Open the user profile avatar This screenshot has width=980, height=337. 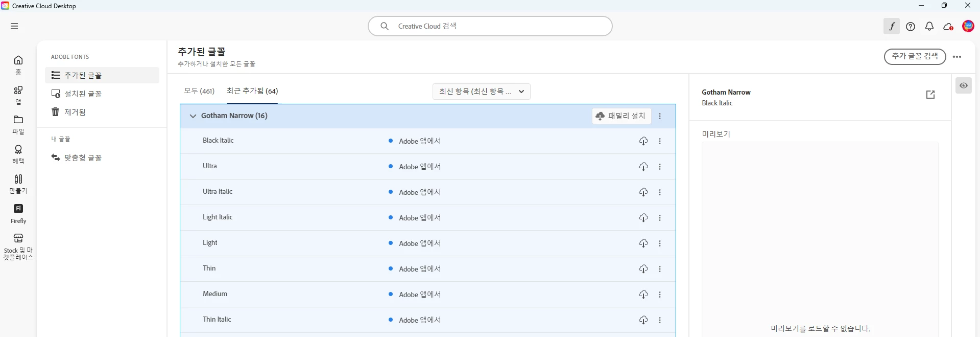(x=968, y=26)
